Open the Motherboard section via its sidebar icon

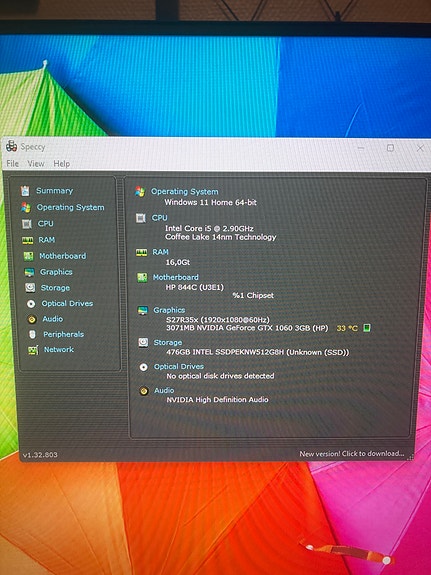pos(28,256)
